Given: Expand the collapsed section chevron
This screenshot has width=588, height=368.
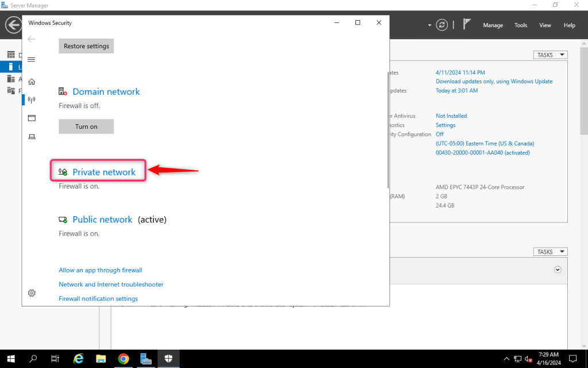Looking at the screenshot, I should pyautogui.click(x=558, y=270).
